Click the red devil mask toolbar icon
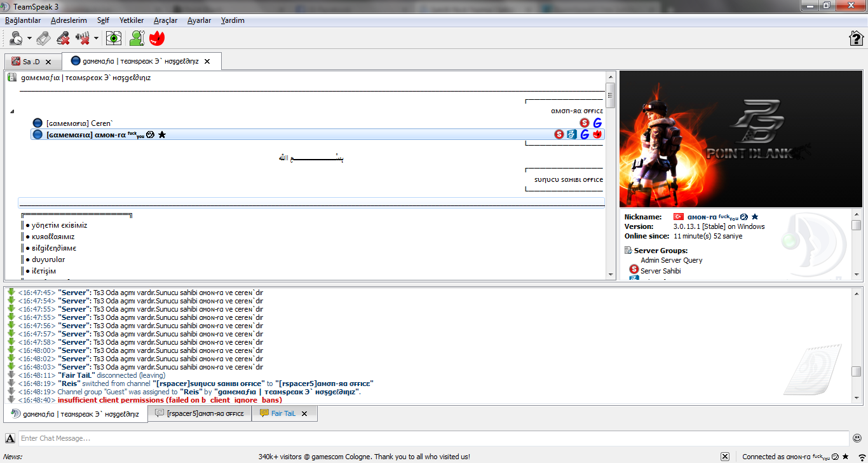 point(157,39)
